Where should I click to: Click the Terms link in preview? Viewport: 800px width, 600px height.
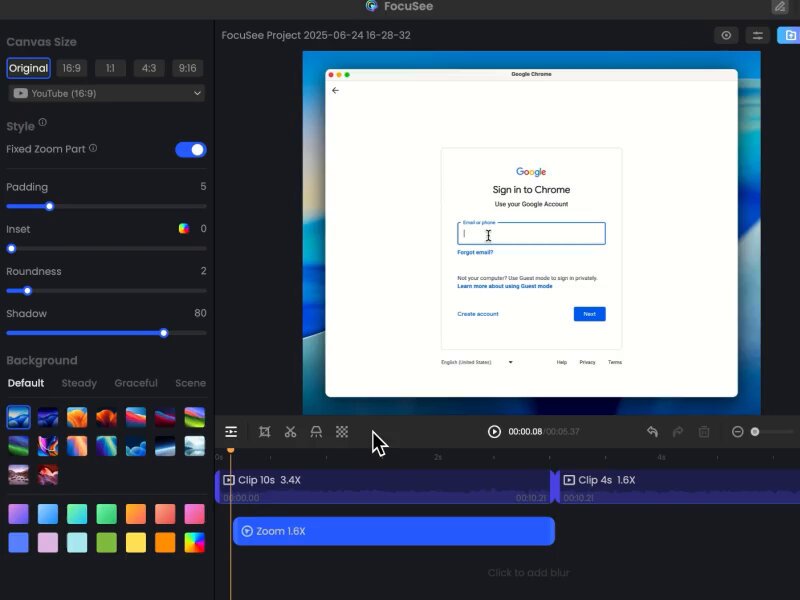pyautogui.click(x=615, y=362)
